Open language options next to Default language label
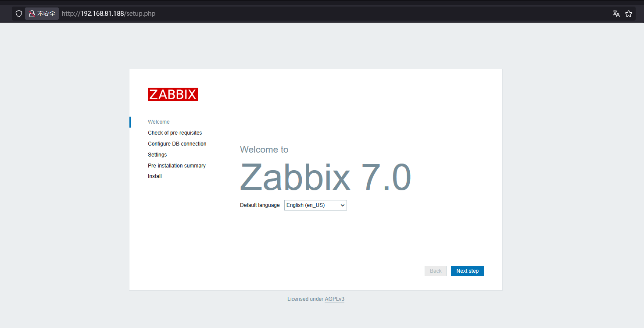The height and width of the screenshot is (328, 644). [315, 205]
